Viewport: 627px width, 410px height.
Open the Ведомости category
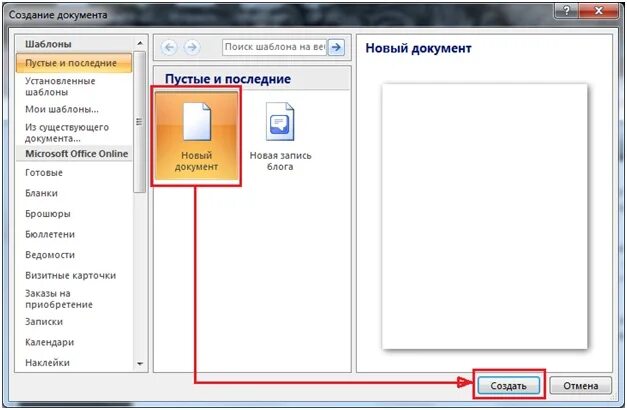coord(74,255)
